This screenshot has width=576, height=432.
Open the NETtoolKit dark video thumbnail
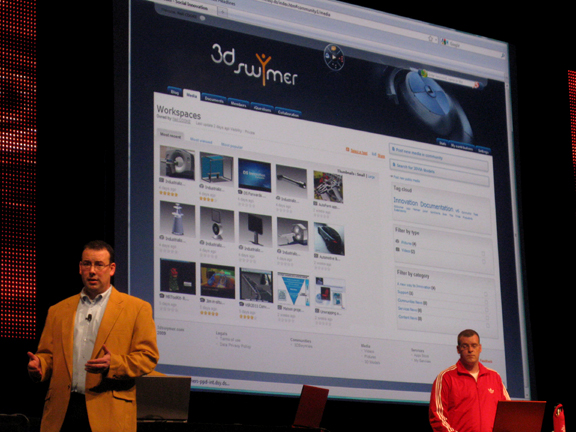(x=178, y=277)
